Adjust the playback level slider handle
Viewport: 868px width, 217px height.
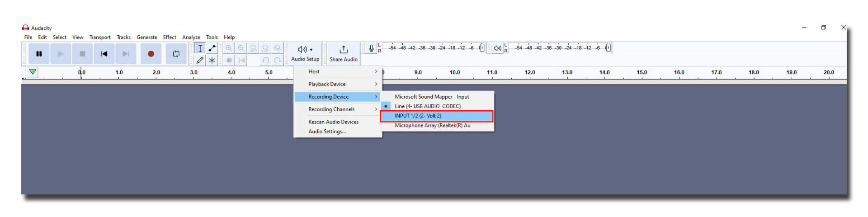pyautogui.click(x=608, y=47)
